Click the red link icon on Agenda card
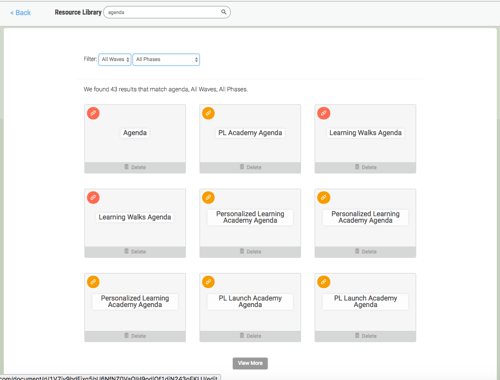 coord(93,113)
